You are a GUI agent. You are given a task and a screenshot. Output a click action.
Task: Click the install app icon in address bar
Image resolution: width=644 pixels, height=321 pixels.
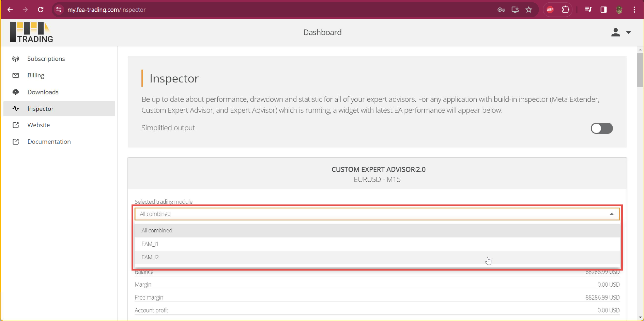click(x=515, y=10)
